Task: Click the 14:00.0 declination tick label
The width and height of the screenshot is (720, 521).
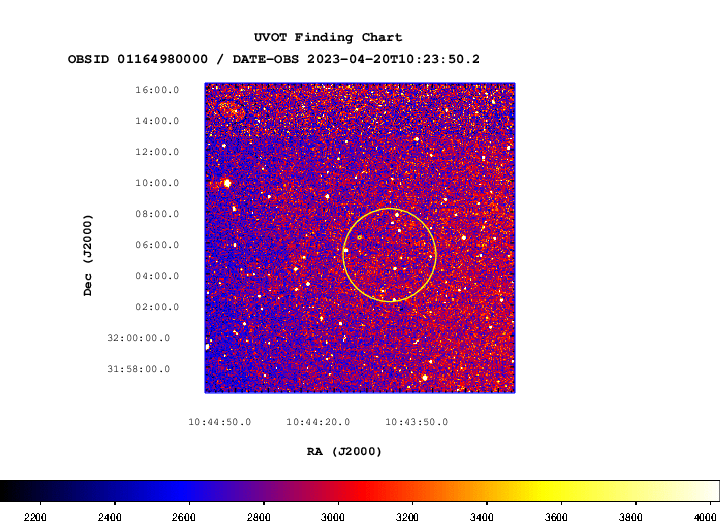Action: click(x=157, y=121)
